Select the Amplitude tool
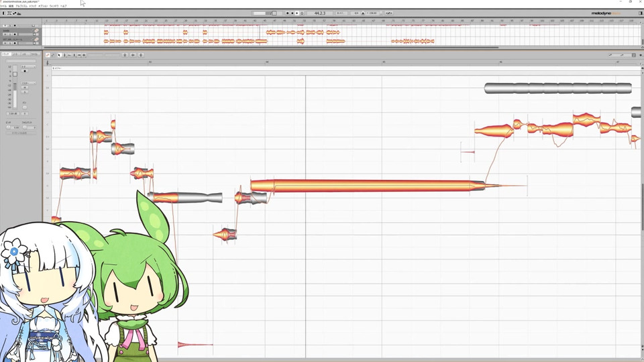 74,55
